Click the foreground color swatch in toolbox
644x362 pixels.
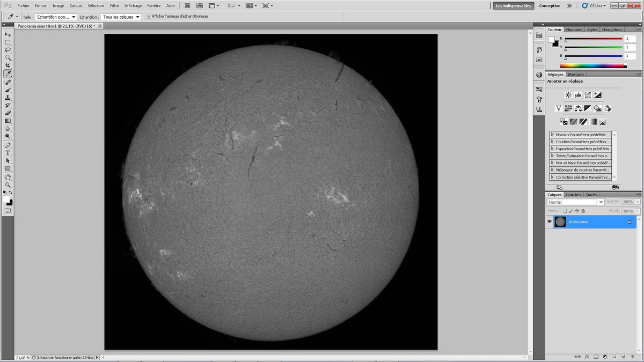[6, 198]
